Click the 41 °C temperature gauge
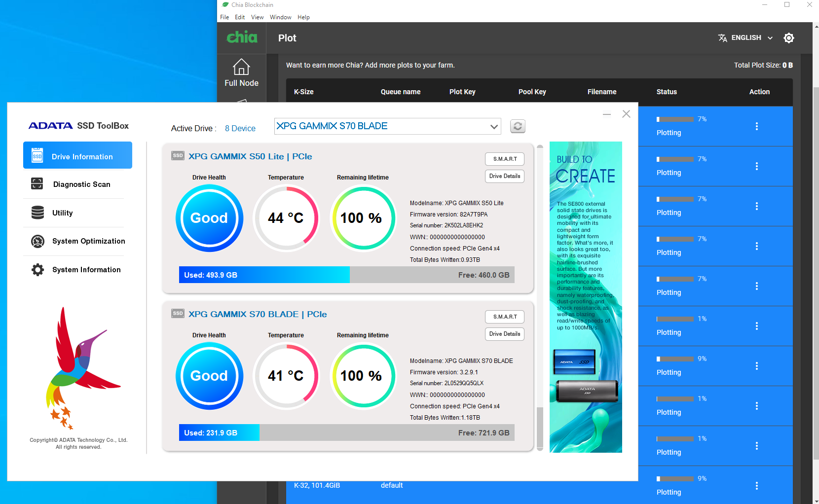Image resolution: width=819 pixels, height=504 pixels. [286, 376]
